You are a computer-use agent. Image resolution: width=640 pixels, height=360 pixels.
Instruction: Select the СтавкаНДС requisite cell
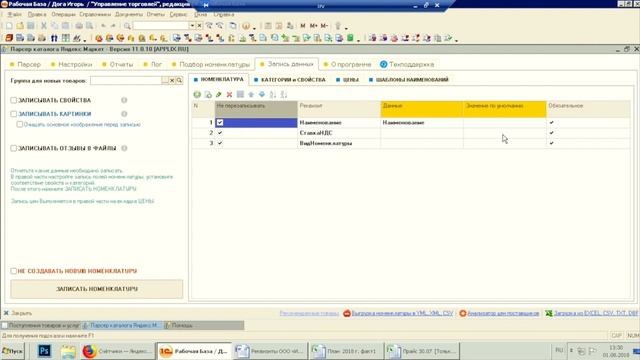[339, 133]
